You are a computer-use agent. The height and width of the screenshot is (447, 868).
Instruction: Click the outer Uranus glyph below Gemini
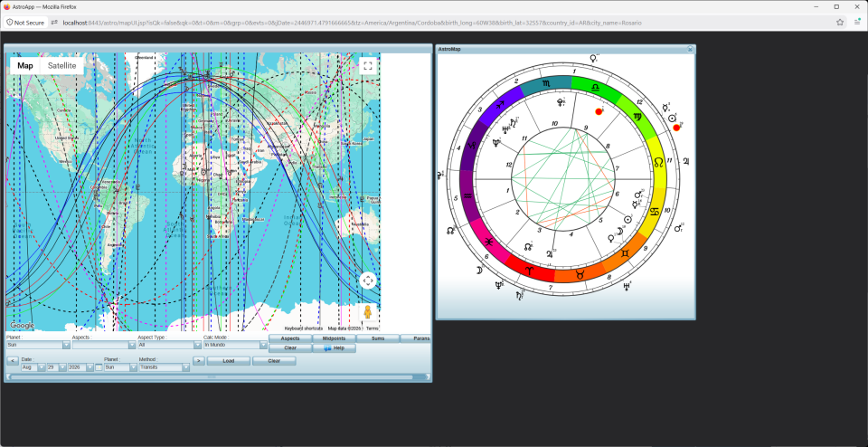[x=627, y=286]
